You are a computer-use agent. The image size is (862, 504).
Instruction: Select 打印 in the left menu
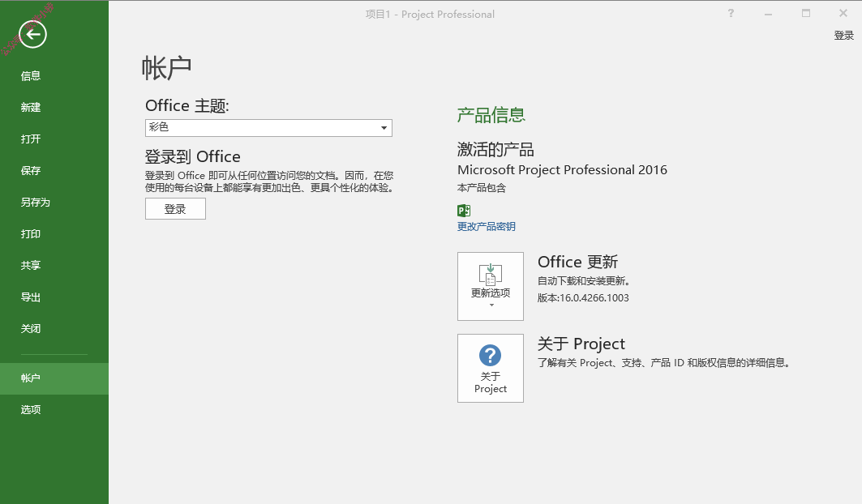[54, 233]
